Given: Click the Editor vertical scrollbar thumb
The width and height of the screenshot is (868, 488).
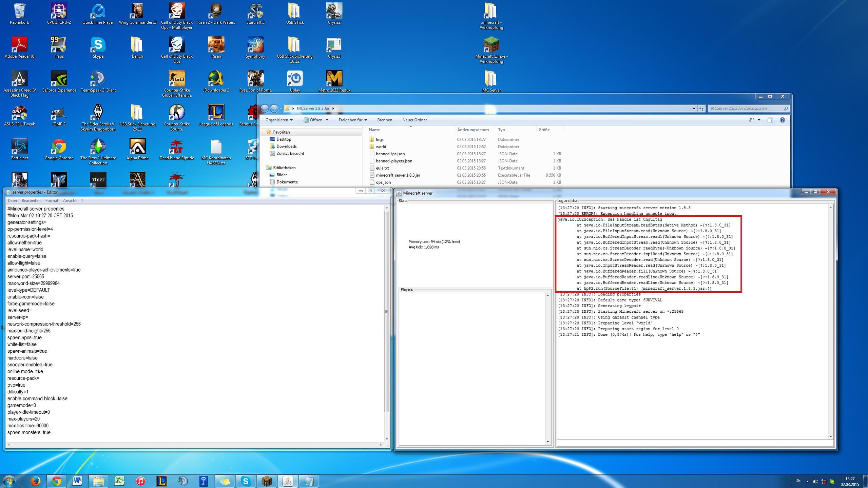Looking at the screenshot, I should coord(386,311).
